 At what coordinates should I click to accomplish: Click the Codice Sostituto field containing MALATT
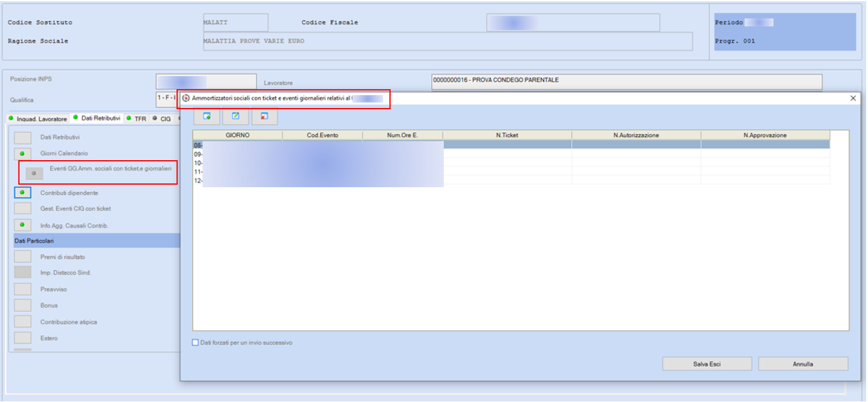click(x=235, y=23)
